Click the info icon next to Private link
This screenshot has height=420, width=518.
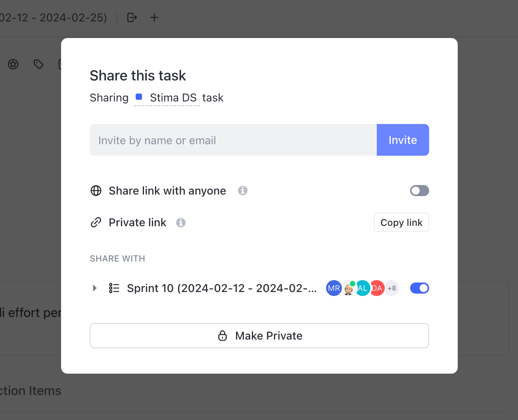click(181, 223)
